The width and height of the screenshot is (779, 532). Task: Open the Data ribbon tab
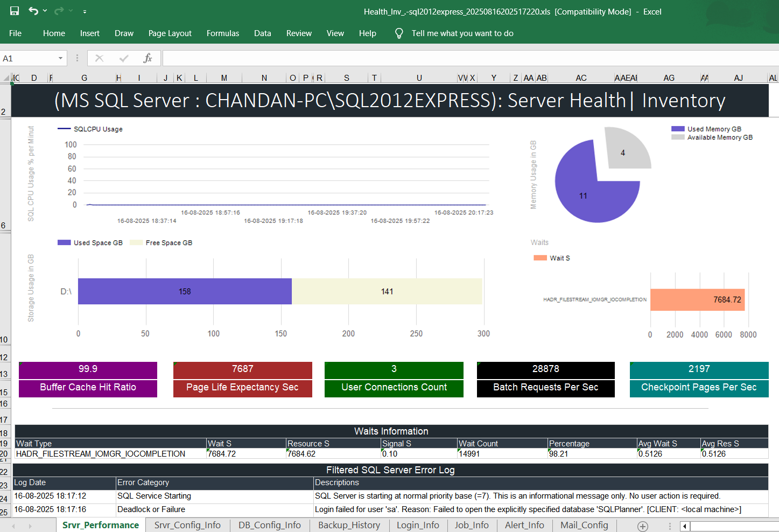point(262,33)
